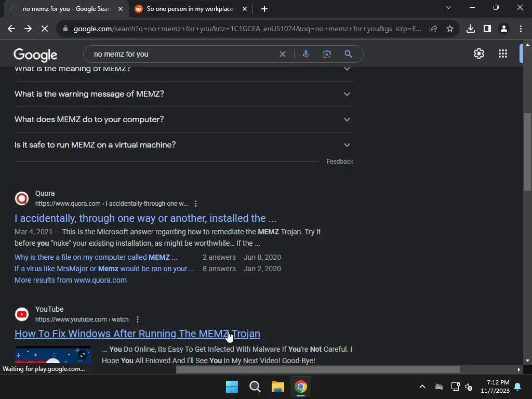Open Chrome three-dot menu

pyautogui.click(x=521, y=29)
